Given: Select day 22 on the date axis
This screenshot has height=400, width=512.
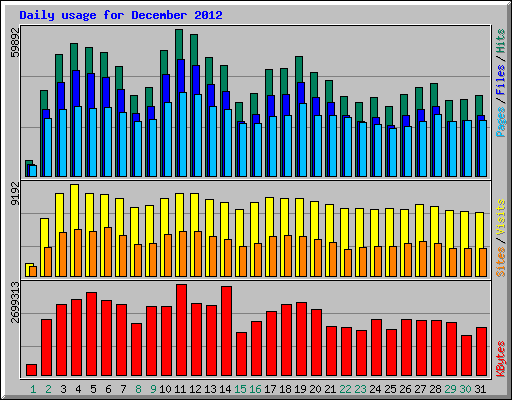Looking at the screenshot, I should 345,389.
